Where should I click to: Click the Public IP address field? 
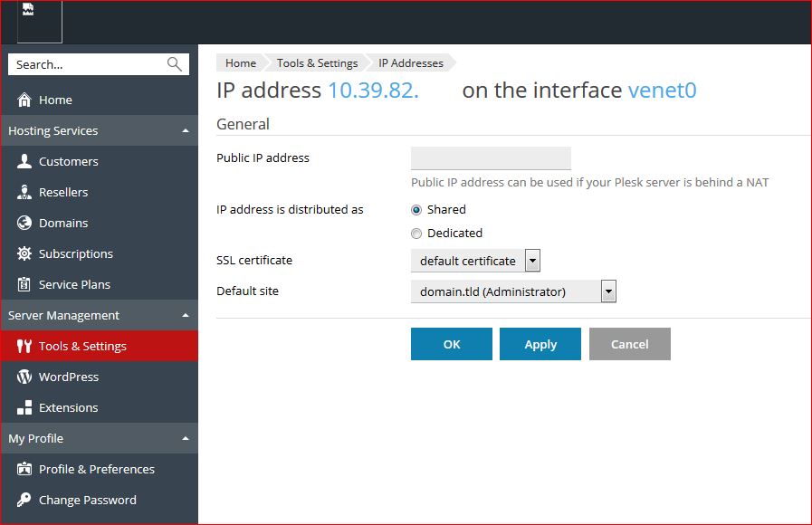pyautogui.click(x=491, y=158)
